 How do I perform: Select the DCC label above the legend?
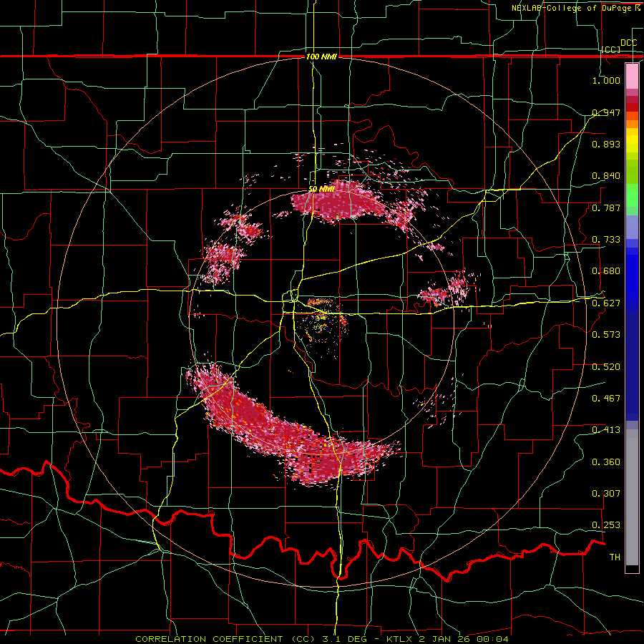point(628,43)
